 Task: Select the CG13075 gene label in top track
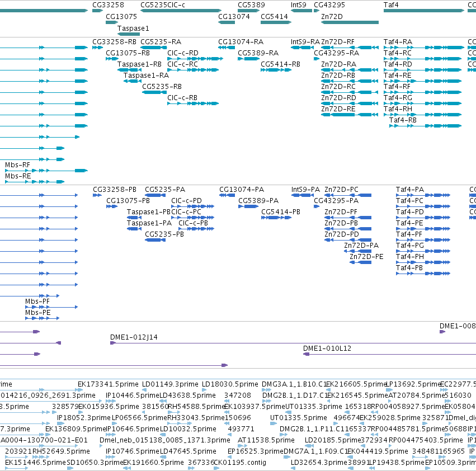pos(121,16)
